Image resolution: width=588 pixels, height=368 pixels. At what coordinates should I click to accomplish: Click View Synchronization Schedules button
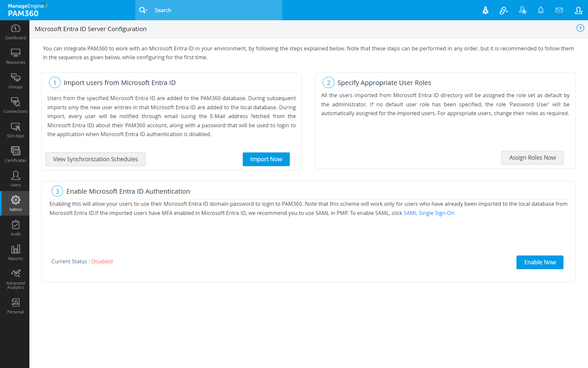[x=95, y=159]
